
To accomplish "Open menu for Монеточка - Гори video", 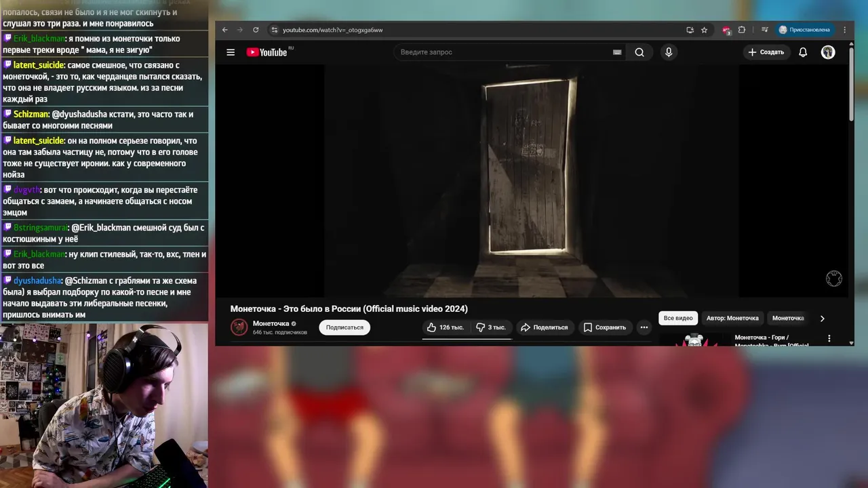I will coord(829,338).
